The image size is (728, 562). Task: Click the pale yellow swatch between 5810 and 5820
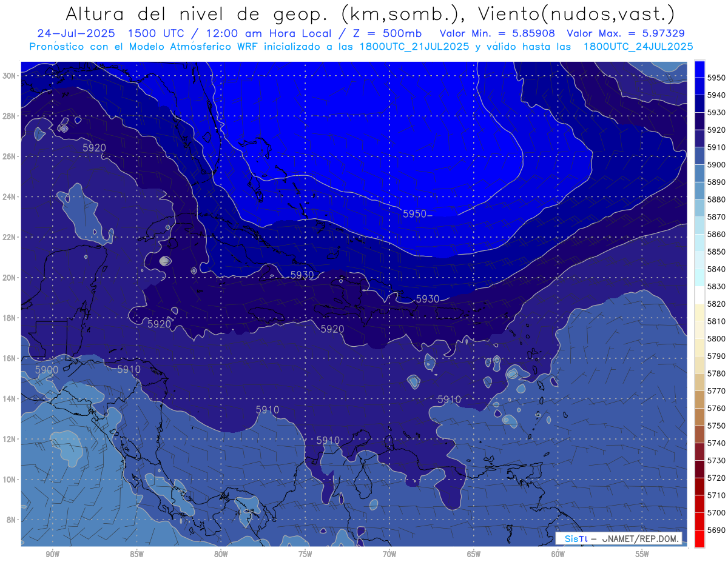click(x=699, y=312)
